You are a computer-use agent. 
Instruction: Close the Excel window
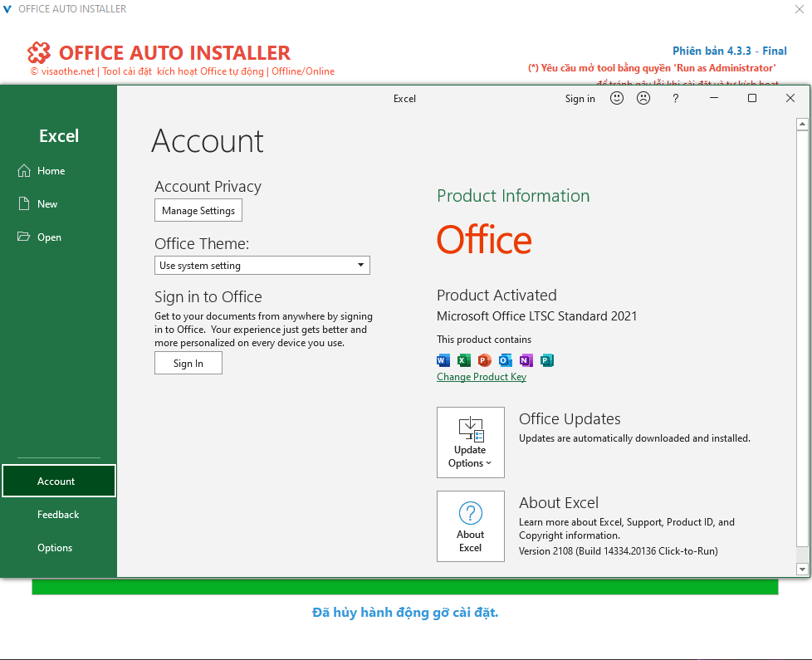[x=790, y=98]
